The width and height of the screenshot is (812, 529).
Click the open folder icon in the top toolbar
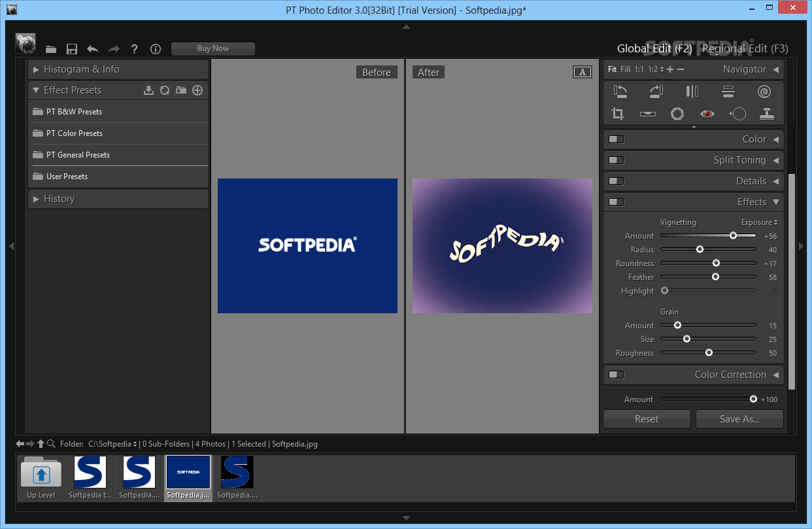pyautogui.click(x=51, y=49)
